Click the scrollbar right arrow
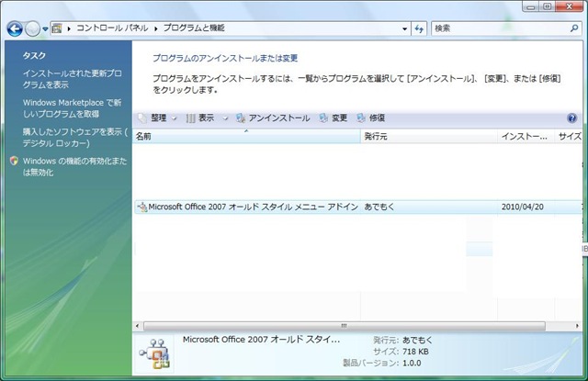Screen dimensions: 588x381 578,326
